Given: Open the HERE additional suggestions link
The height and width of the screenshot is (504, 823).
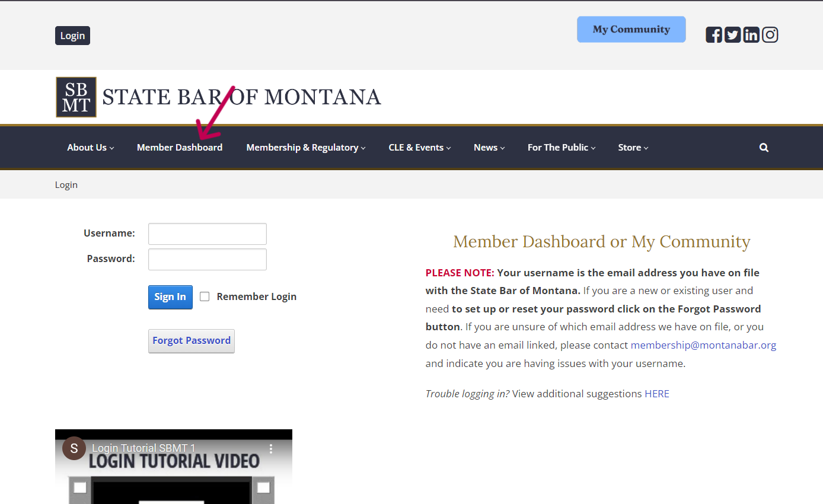Looking at the screenshot, I should click(x=657, y=394).
